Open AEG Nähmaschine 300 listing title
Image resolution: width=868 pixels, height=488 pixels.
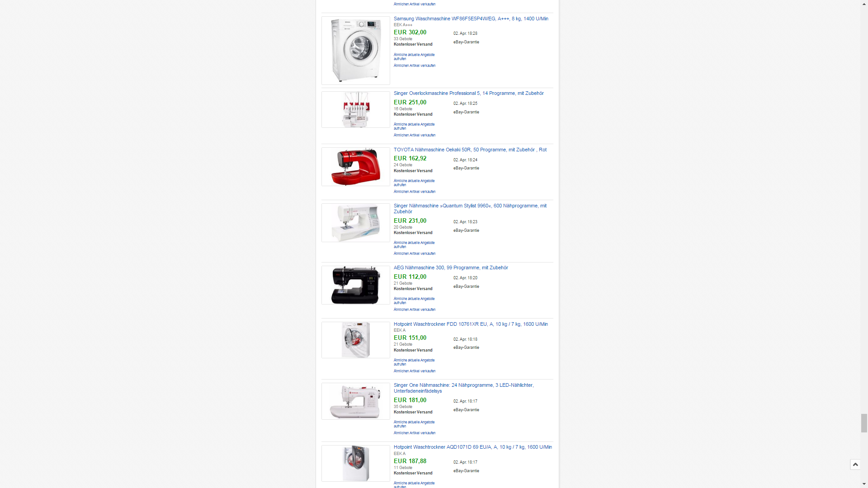(x=451, y=267)
